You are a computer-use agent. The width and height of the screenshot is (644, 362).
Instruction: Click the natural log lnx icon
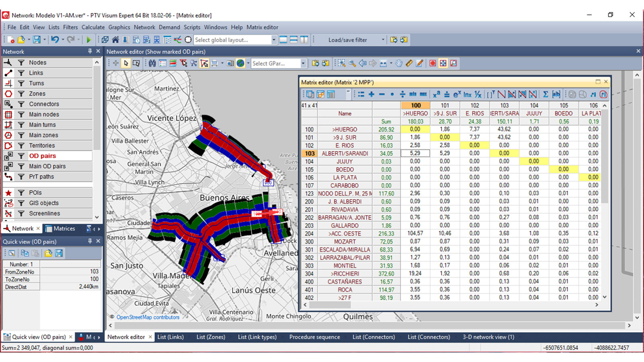point(467,94)
